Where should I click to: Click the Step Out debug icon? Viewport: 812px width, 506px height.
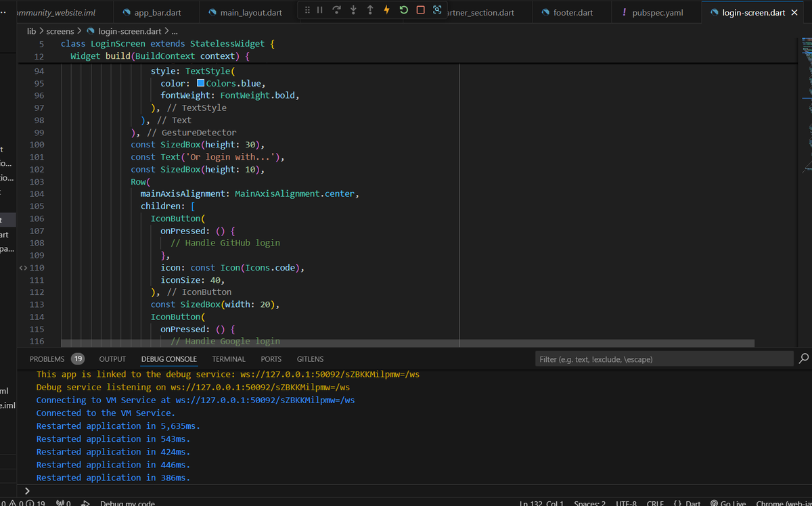click(370, 10)
